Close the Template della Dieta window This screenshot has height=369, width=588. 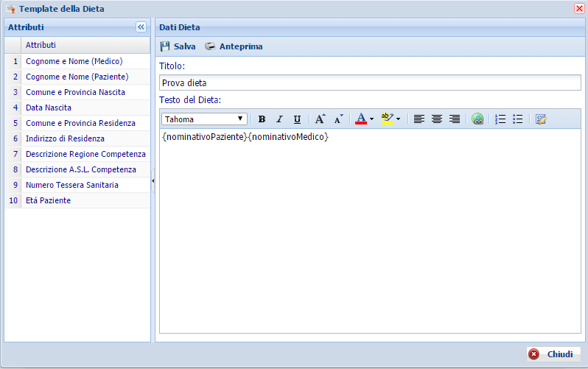tap(579, 8)
